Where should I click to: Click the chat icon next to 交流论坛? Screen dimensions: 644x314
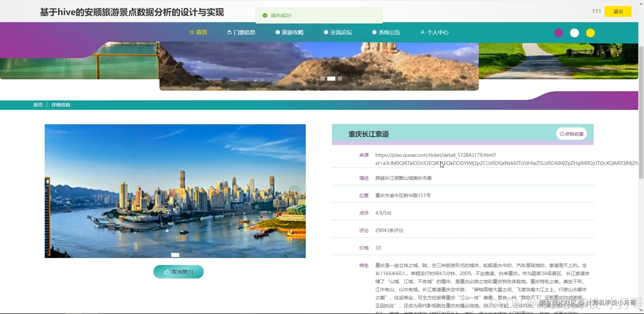(x=326, y=32)
